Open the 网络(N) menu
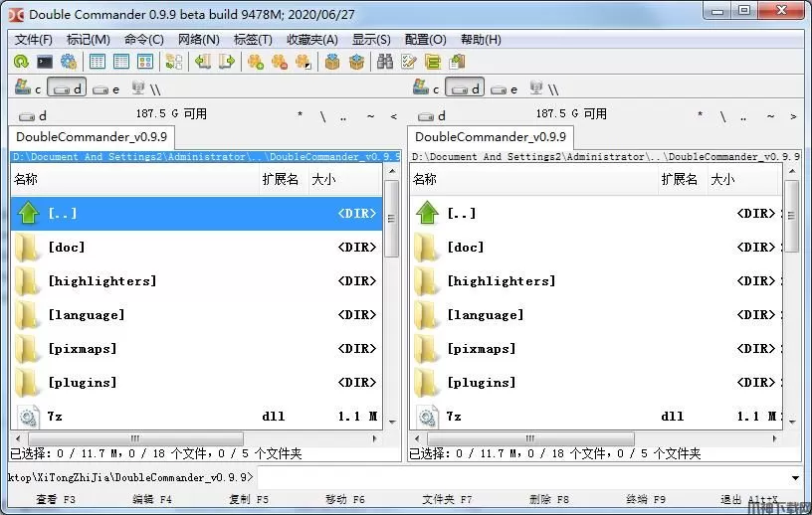 (x=199, y=40)
